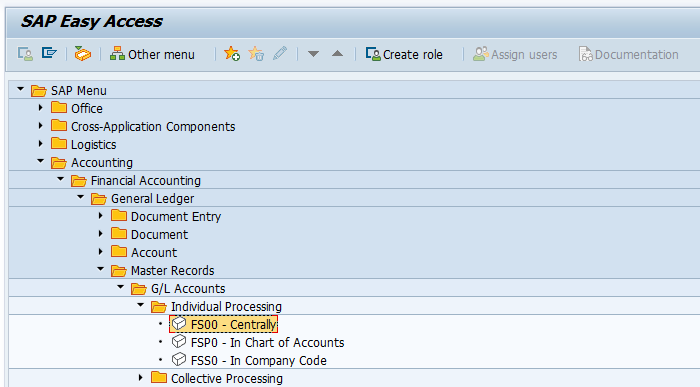Click the G/L Accounts open folder icon

[138, 289]
